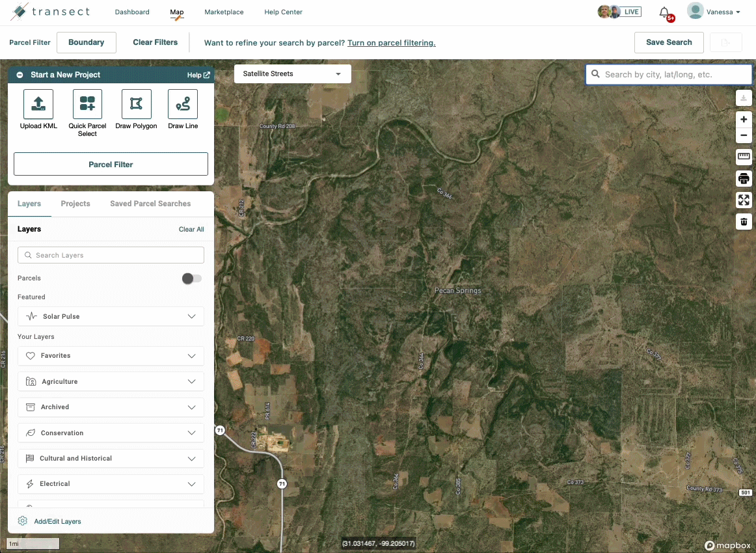Click the Add/Edit Layers gear icon

pos(23,521)
